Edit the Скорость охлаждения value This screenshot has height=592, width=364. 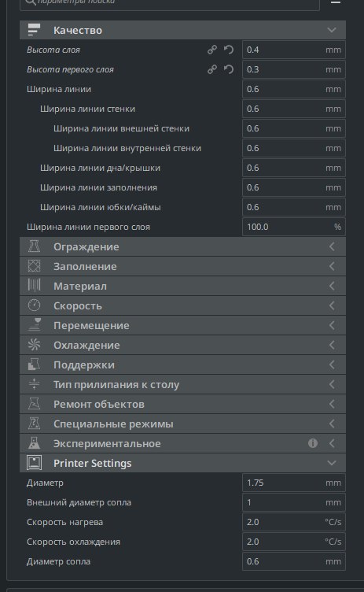(293, 542)
